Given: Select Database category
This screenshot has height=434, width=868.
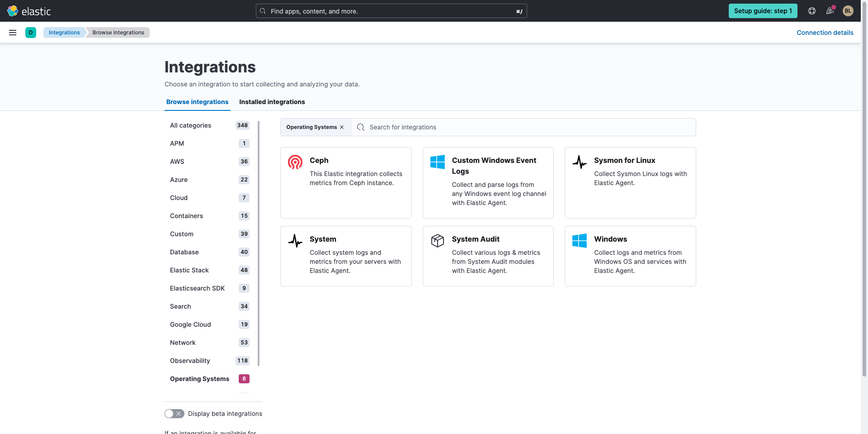Looking at the screenshot, I should click(x=210, y=252).
